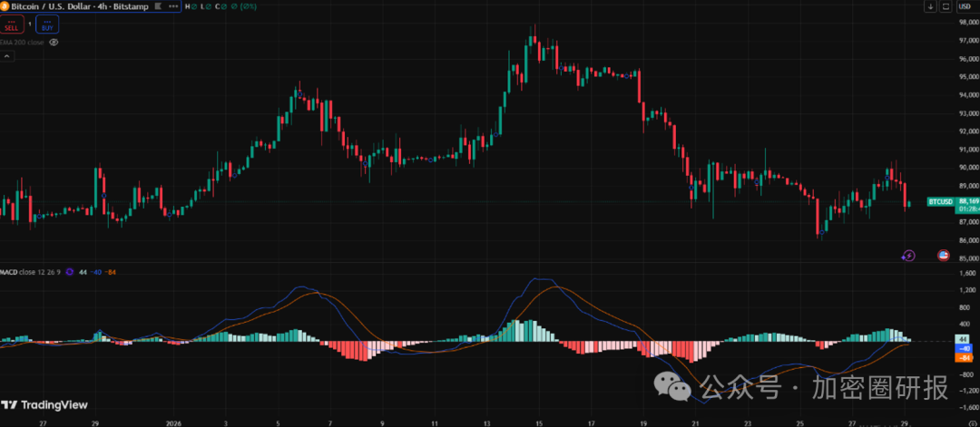Click the fullscreen rectangle icon near USD
980x427 pixels.
pyautogui.click(x=946, y=6)
